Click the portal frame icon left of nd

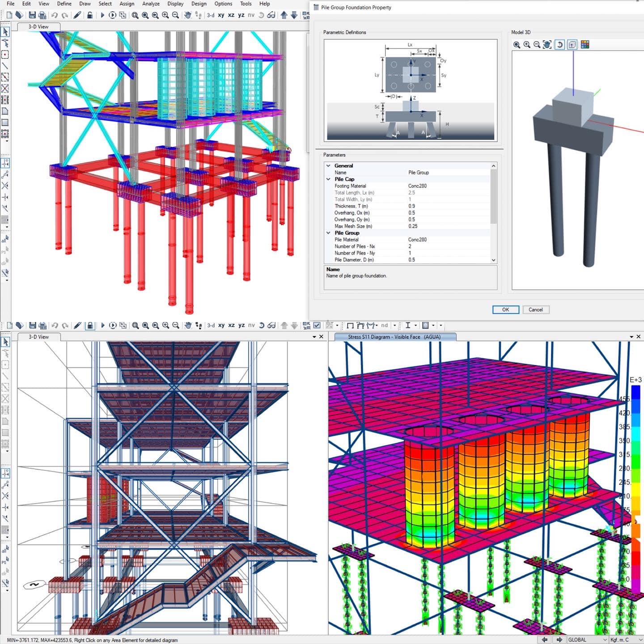coord(350,326)
